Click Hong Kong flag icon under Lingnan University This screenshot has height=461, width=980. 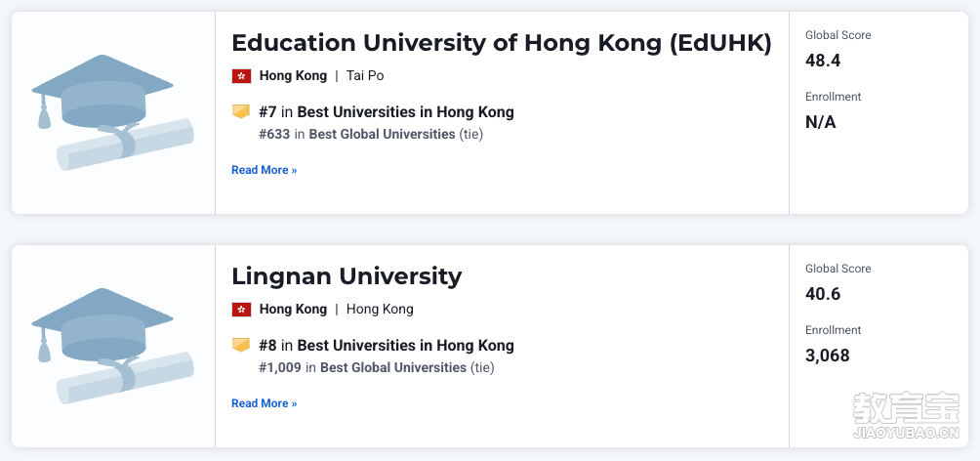tap(241, 310)
